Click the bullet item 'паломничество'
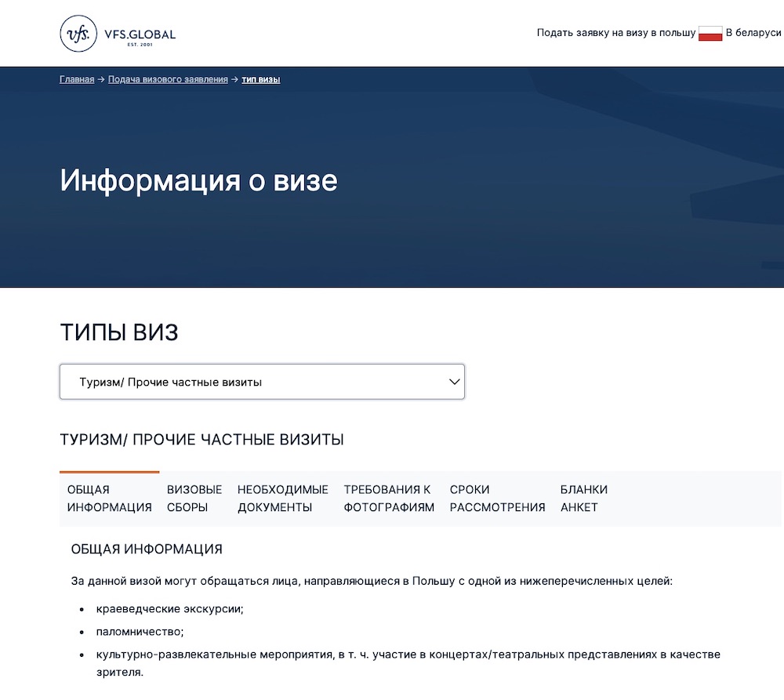The image size is (784, 700). (140, 631)
